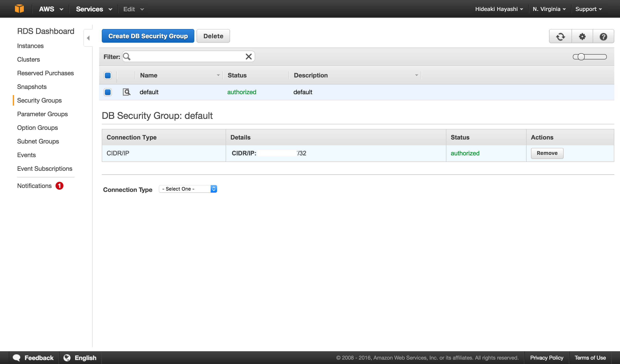Click the Description column sort arrow
This screenshot has width=620, height=364.
[x=417, y=75]
